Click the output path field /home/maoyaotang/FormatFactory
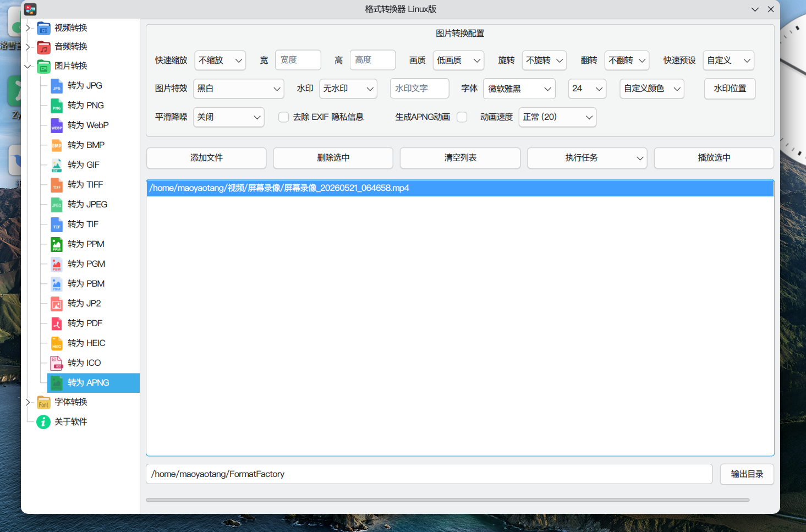This screenshot has width=806, height=532. pos(429,474)
